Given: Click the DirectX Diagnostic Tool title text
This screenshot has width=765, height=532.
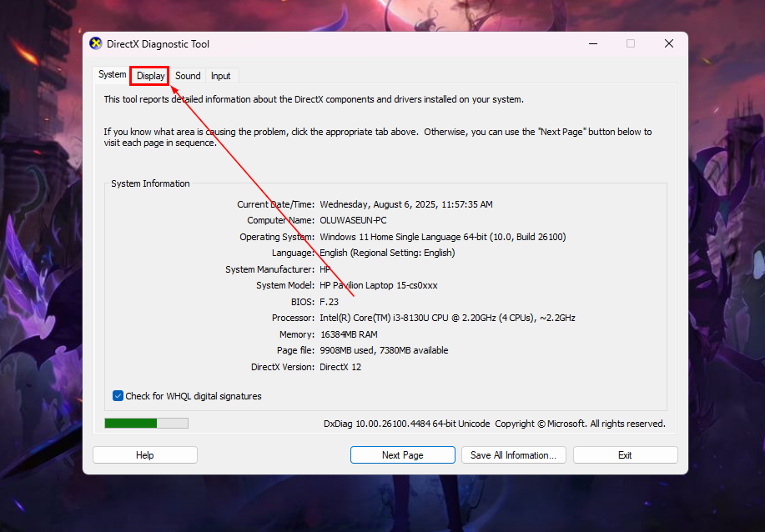Looking at the screenshot, I should [158, 44].
